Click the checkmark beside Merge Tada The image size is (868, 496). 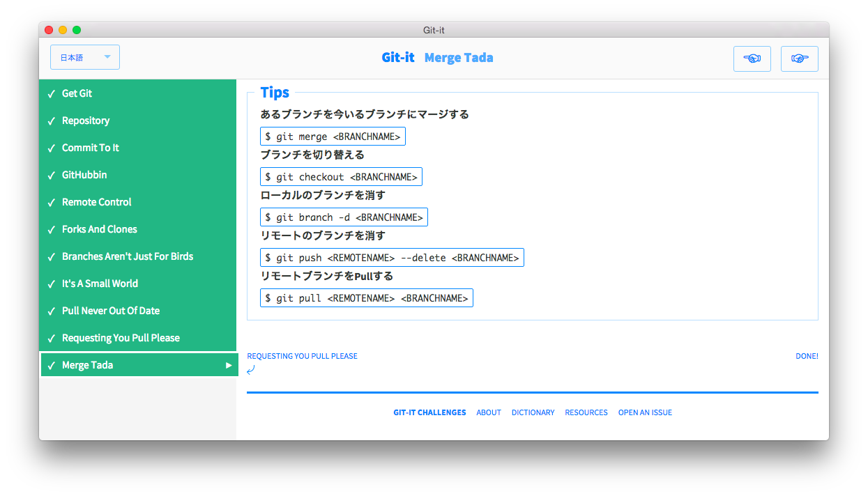point(51,366)
